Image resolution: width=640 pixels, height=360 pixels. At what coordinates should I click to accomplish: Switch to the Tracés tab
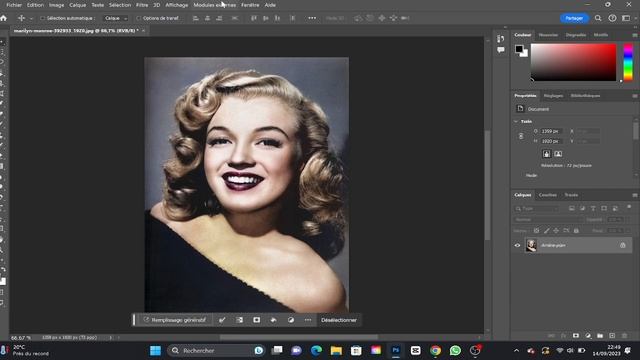tap(571, 195)
